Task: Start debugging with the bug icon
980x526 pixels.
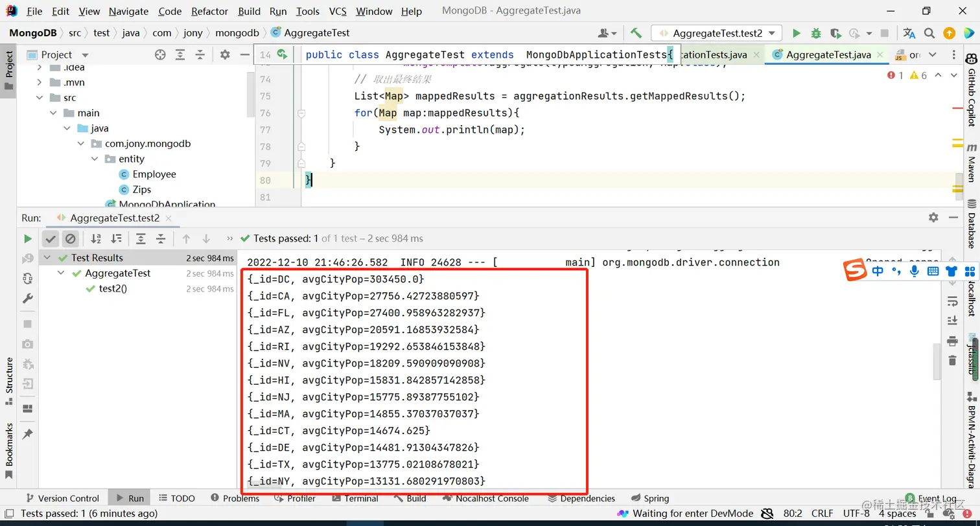Action: [816, 33]
